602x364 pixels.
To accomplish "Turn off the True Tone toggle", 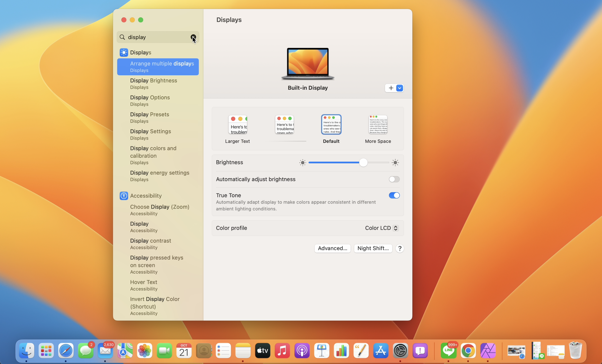I will pyautogui.click(x=394, y=196).
